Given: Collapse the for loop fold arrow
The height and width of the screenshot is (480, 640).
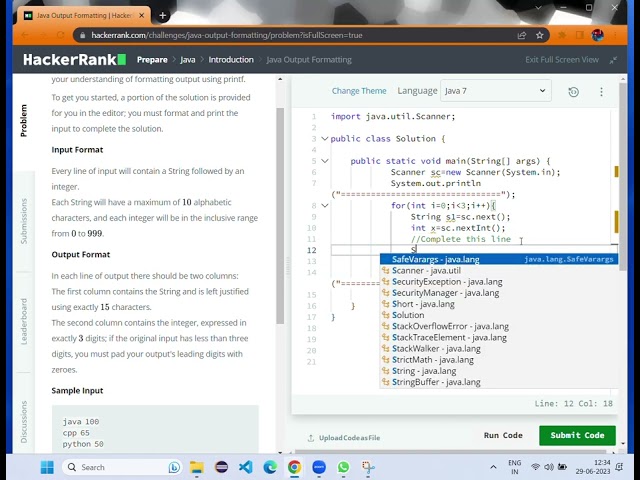Looking at the screenshot, I should [x=324, y=205].
